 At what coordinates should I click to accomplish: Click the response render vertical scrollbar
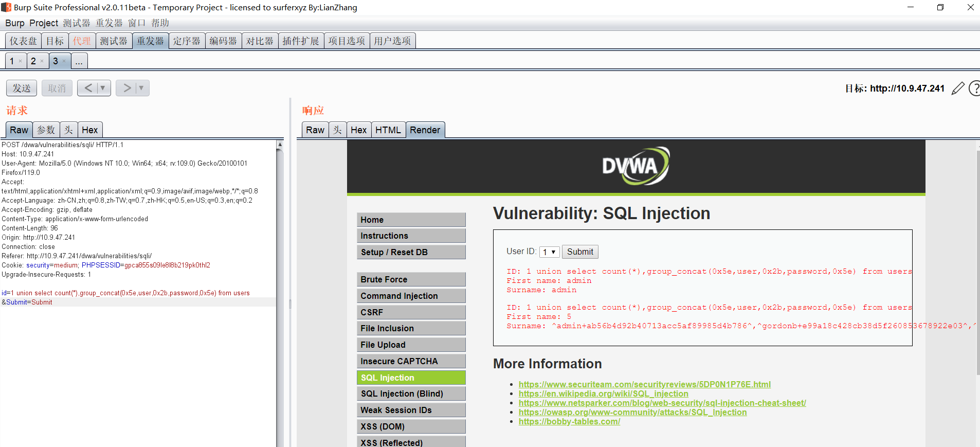click(978, 262)
